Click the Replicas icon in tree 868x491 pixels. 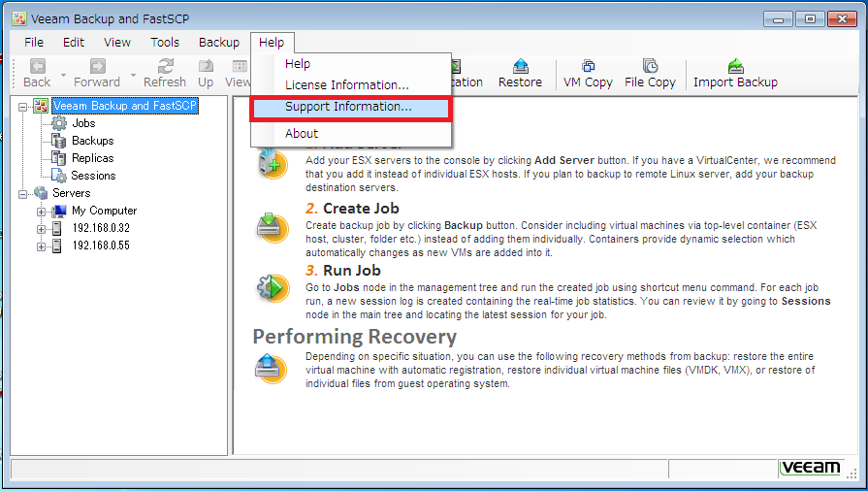[x=59, y=158]
